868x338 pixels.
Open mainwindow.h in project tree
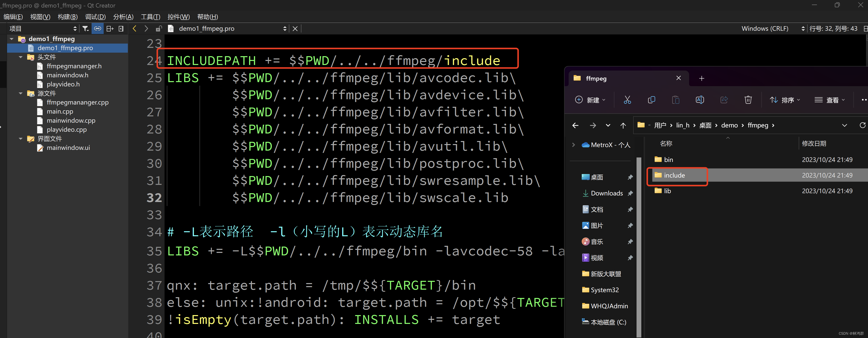(67, 75)
